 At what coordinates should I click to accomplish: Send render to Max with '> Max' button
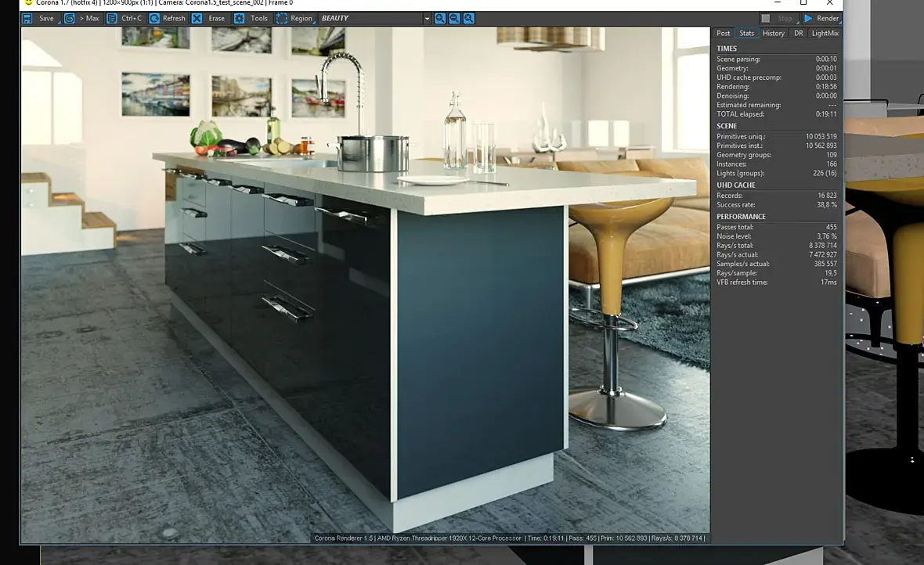(82, 18)
